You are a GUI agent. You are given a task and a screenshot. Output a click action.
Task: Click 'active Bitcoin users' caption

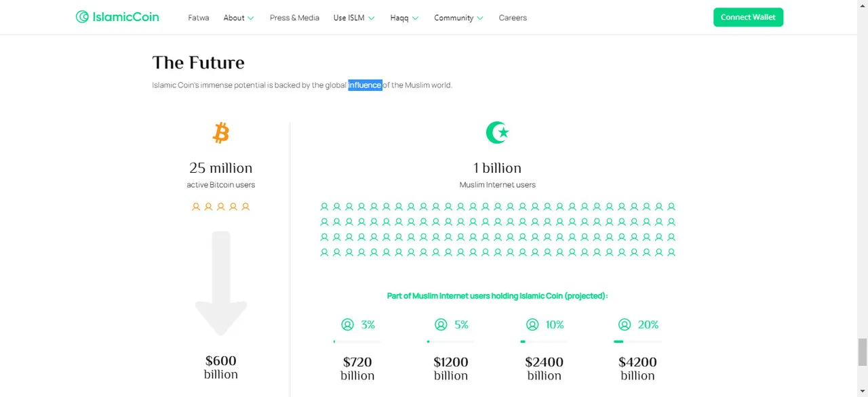pos(221,185)
